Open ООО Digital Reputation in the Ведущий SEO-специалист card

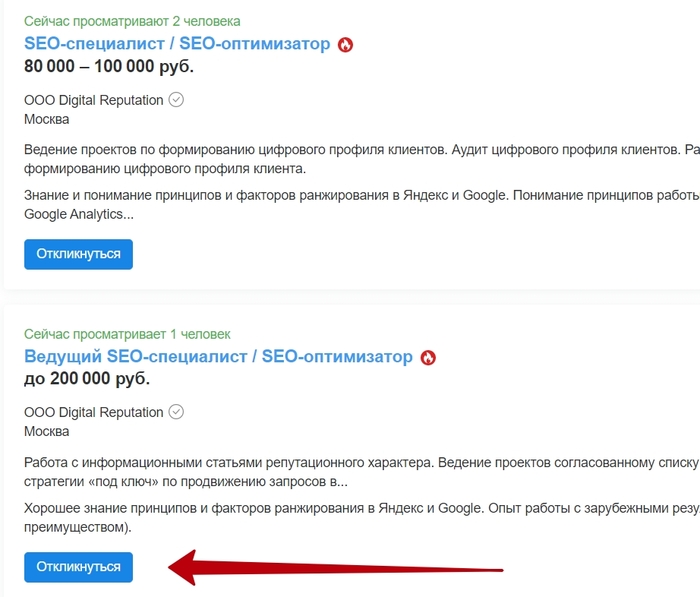pos(93,412)
